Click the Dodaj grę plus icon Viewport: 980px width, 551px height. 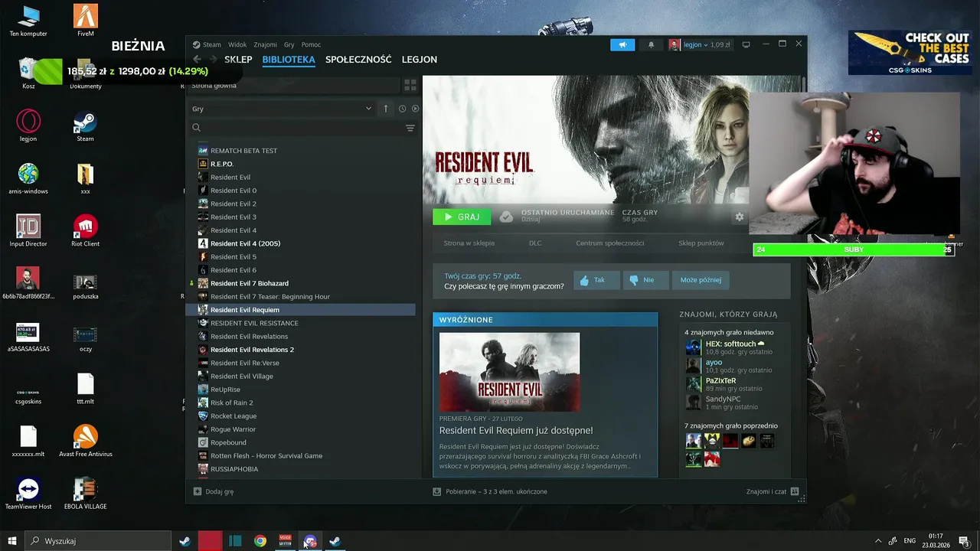tap(198, 491)
